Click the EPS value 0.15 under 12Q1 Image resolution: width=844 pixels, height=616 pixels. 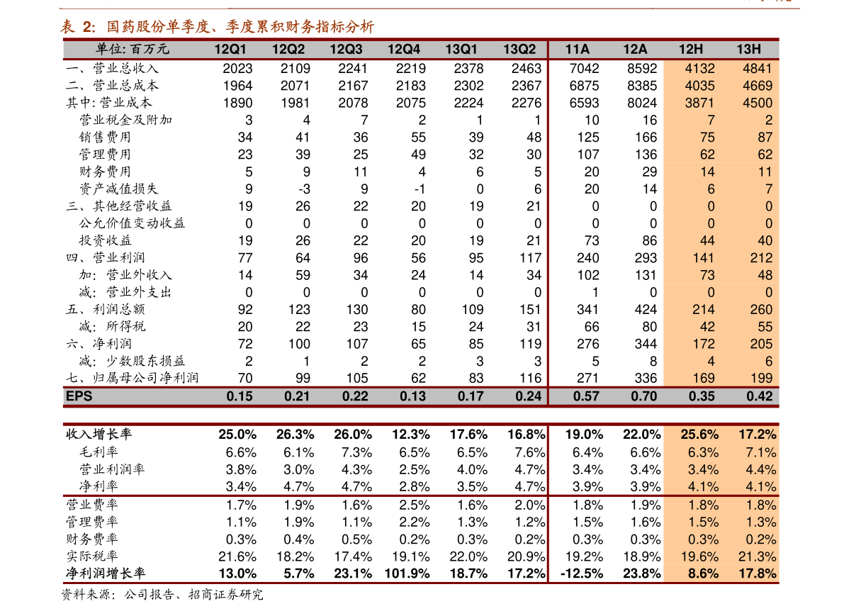coord(240,396)
